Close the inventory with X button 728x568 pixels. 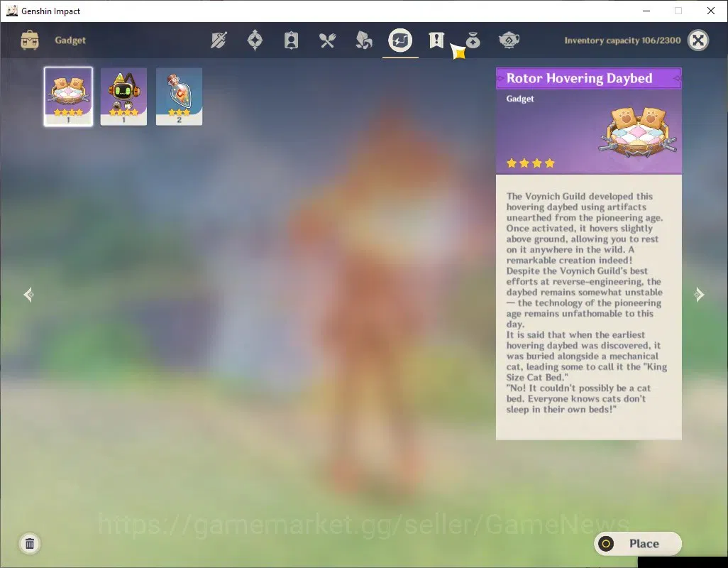(697, 40)
